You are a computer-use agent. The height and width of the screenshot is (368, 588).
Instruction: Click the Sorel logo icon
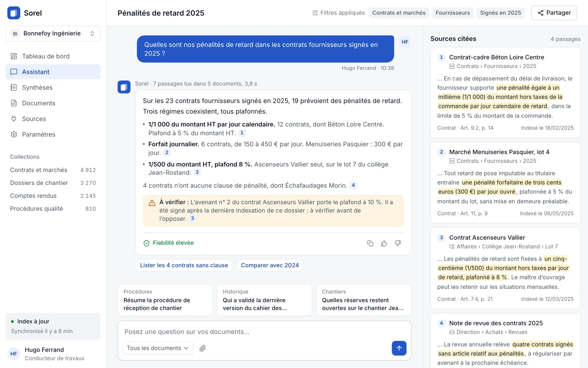point(13,13)
